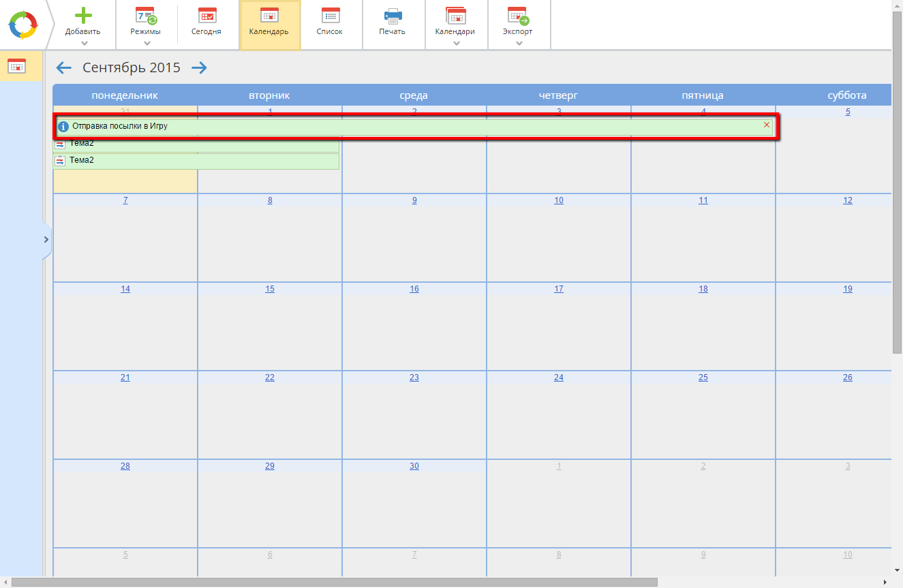903x588 pixels.
Task: Expand the Режимы dropdown arrow
Action: 147,44
